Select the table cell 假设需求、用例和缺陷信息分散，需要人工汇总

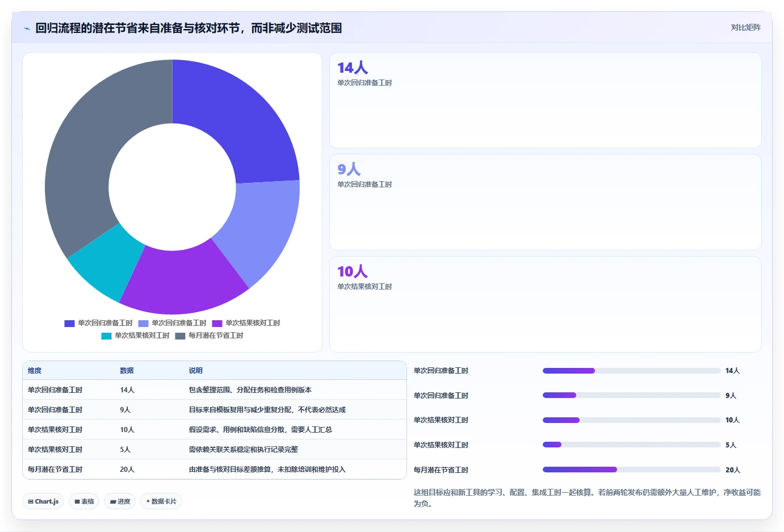point(260,430)
